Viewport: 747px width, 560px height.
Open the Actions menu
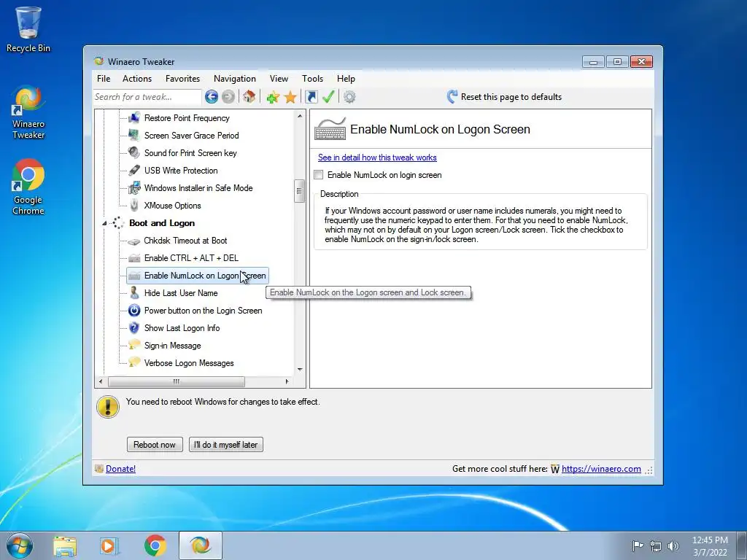[x=137, y=79]
